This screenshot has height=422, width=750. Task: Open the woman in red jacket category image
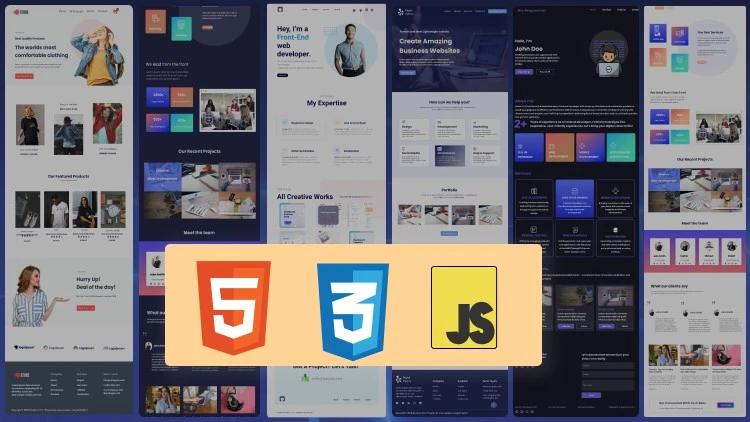pyautogui.click(x=107, y=123)
